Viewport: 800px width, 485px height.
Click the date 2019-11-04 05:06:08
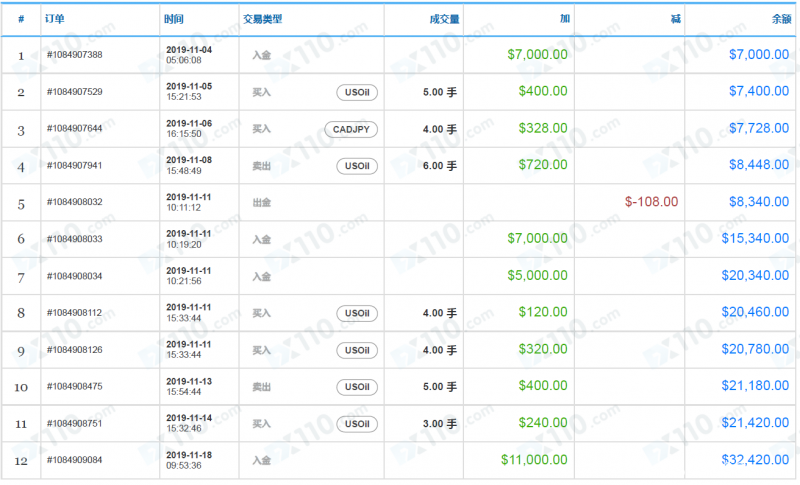tap(189, 55)
